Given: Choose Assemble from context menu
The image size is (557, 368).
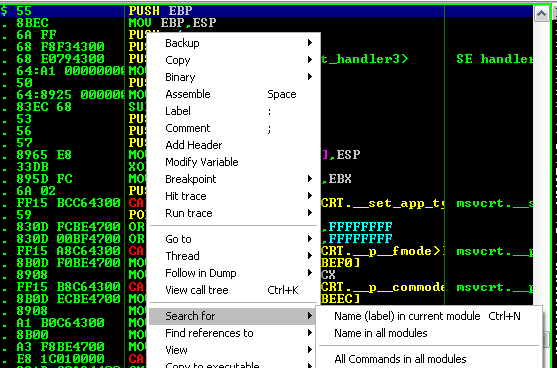Looking at the screenshot, I should click(233, 94).
